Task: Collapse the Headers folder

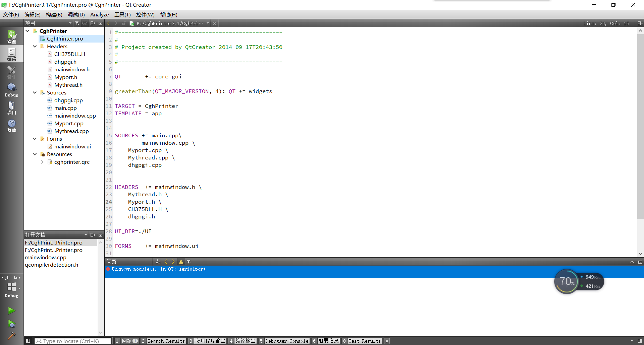Action: pyautogui.click(x=35, y=46)
